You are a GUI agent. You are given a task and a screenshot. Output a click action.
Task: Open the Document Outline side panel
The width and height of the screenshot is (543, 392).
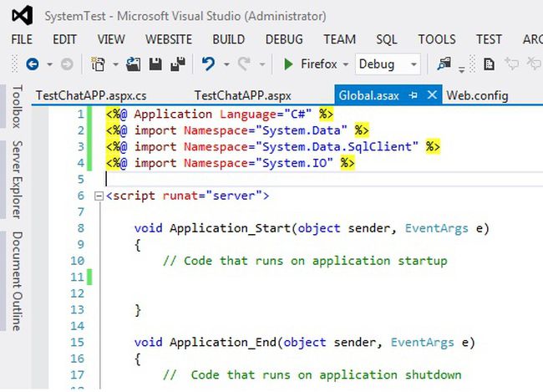[x=17, y=281]
